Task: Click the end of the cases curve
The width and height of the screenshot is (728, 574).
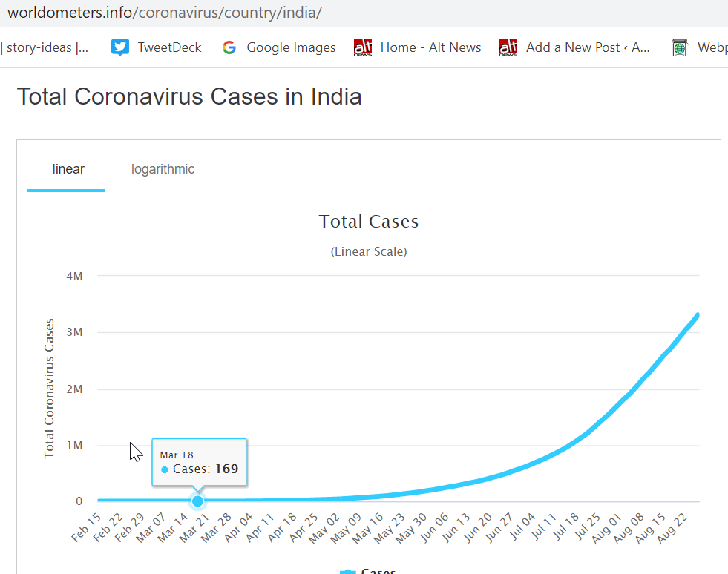Action: click(698, 315)
